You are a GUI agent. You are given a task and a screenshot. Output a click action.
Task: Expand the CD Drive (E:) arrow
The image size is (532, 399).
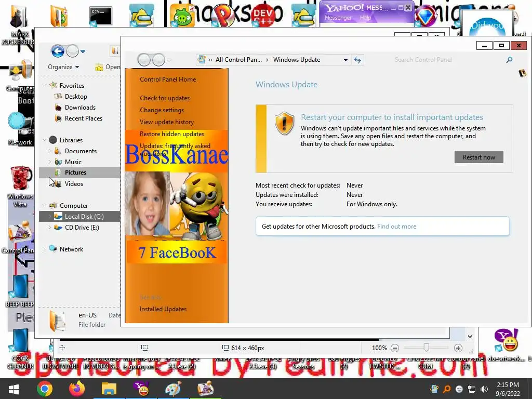coord(49,228)
